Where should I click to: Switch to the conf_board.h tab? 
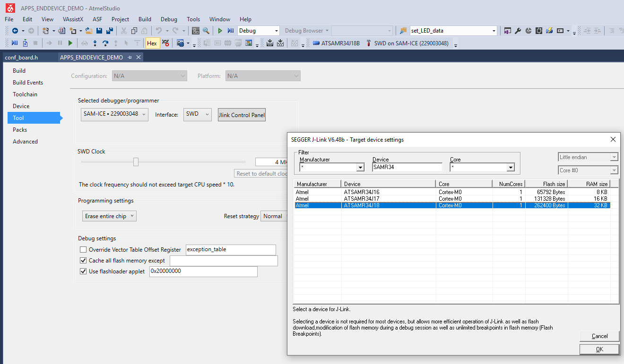pyautogui.click(x=21, y=58)
